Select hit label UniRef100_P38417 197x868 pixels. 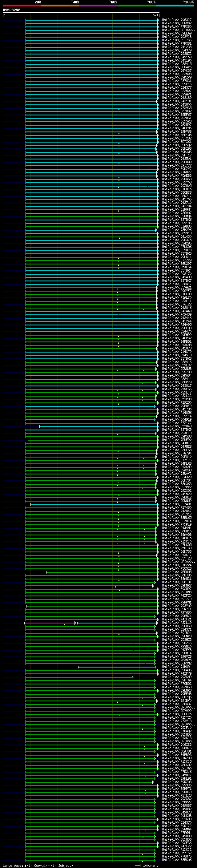click(177, 284)
